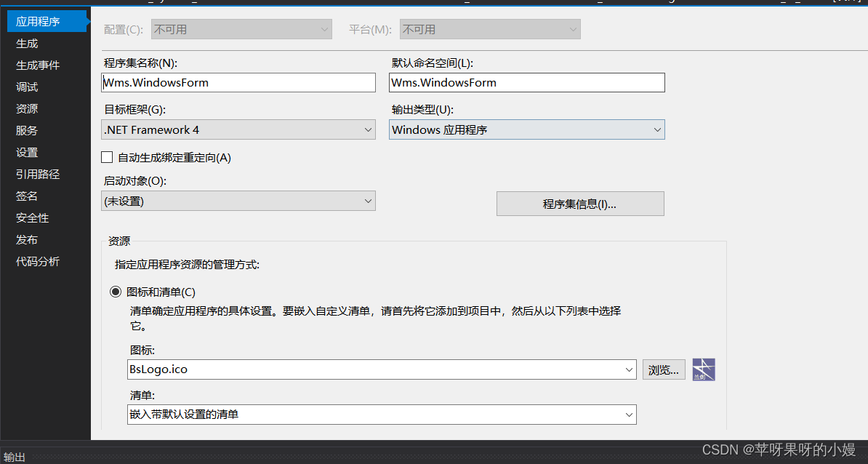Viewport: 868px width, 464px height.
Task: Expand the 目标框架 .NET Framework 4 dropdown
Action: tap(238, 129)
